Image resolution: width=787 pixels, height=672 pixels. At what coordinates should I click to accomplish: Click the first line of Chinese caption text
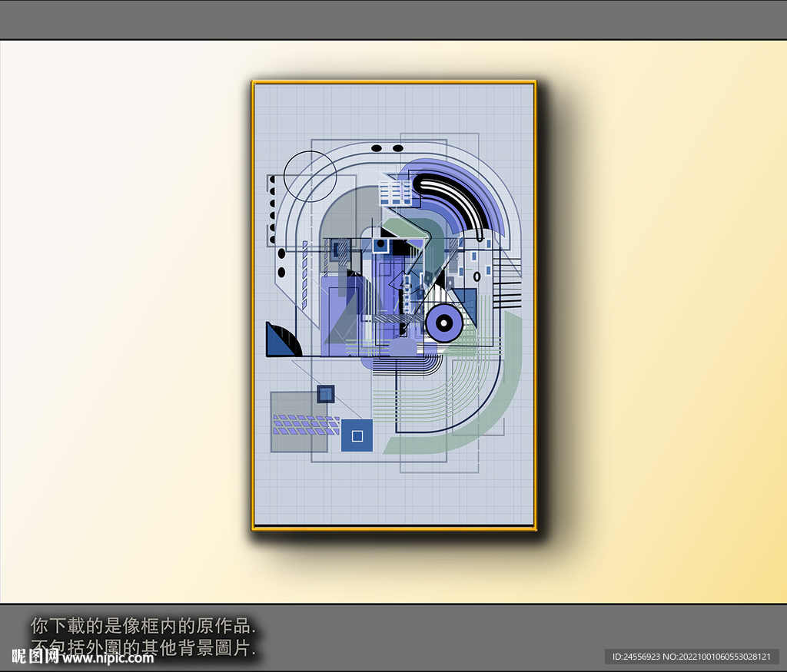(x=143, y=624)
